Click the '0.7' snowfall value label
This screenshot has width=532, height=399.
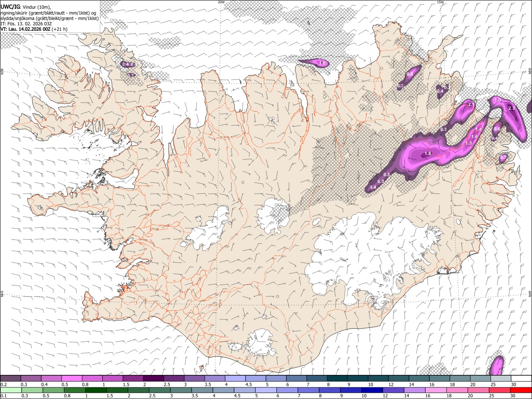(x=503, y=158)
